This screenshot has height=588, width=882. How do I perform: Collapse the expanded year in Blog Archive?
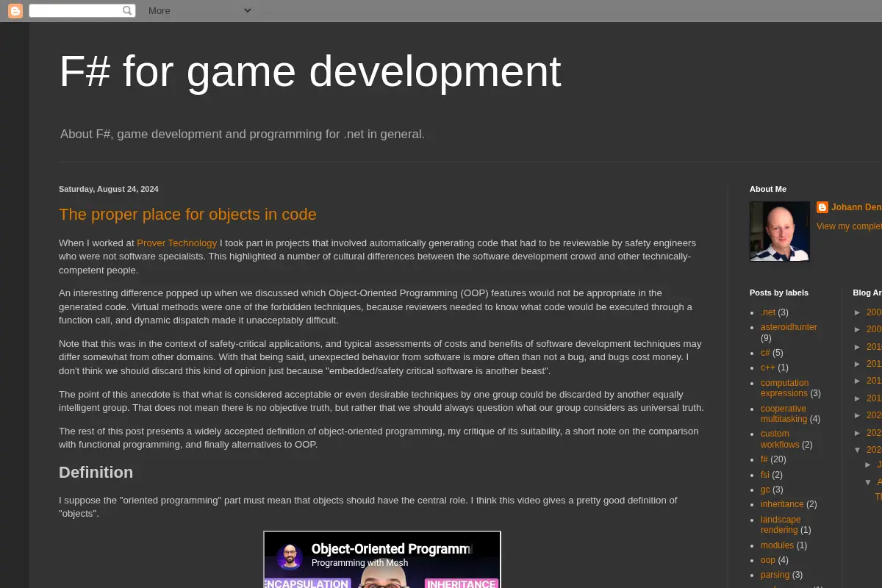[858, 450]
